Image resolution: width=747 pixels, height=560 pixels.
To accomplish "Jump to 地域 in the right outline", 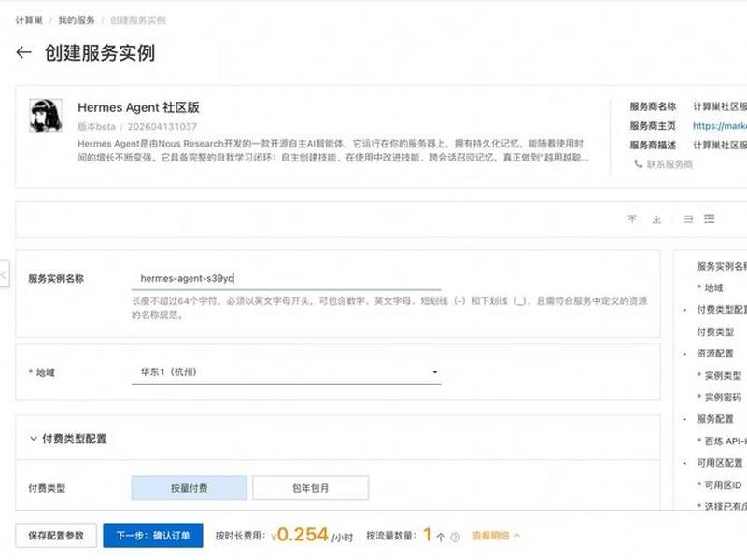I will click(713, 287).
